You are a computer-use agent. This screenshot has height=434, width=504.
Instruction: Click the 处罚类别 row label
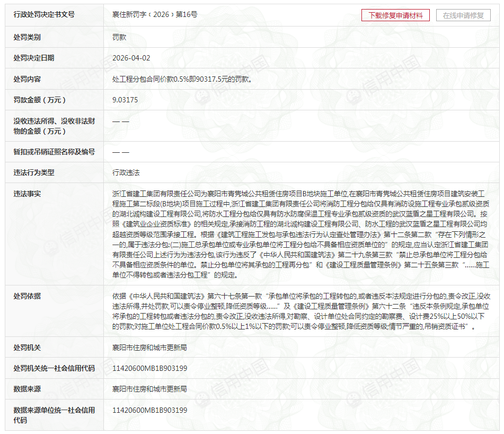(x=27, y=37)
